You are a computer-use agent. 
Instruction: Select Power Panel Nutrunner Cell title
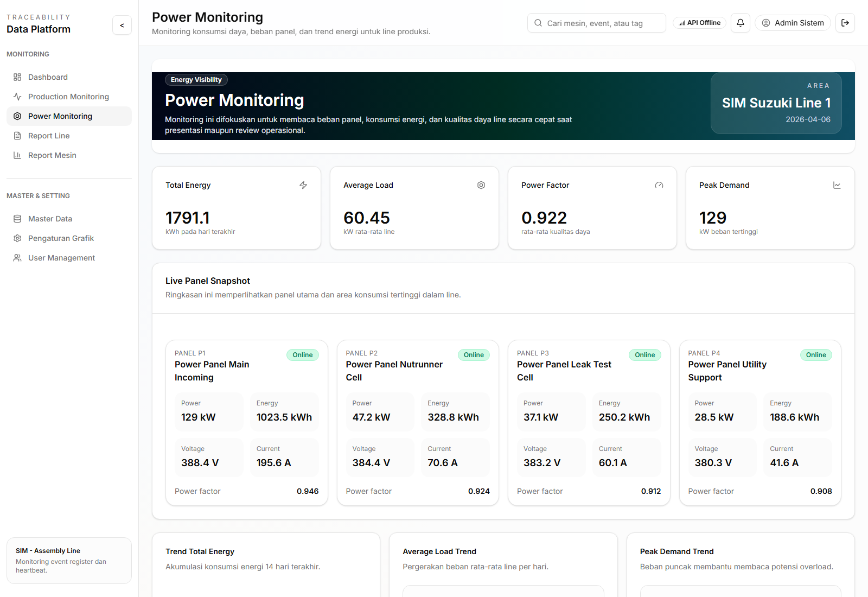[394, 371]
